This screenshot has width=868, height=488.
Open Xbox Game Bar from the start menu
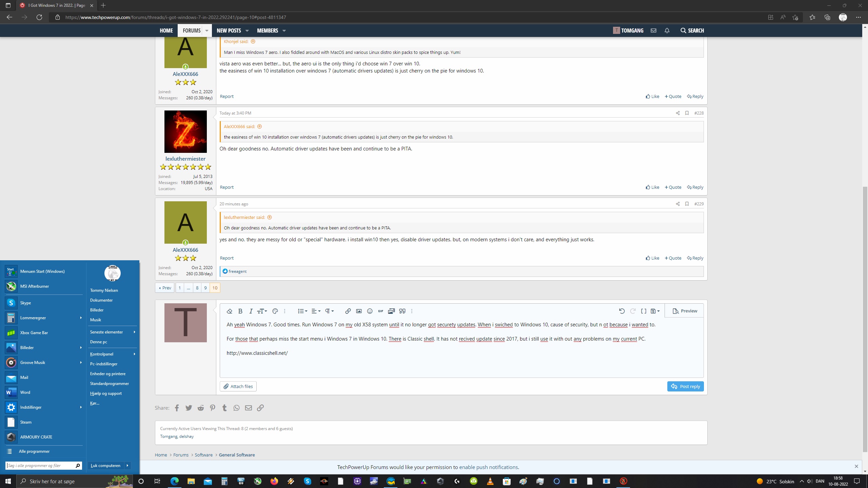44,332
